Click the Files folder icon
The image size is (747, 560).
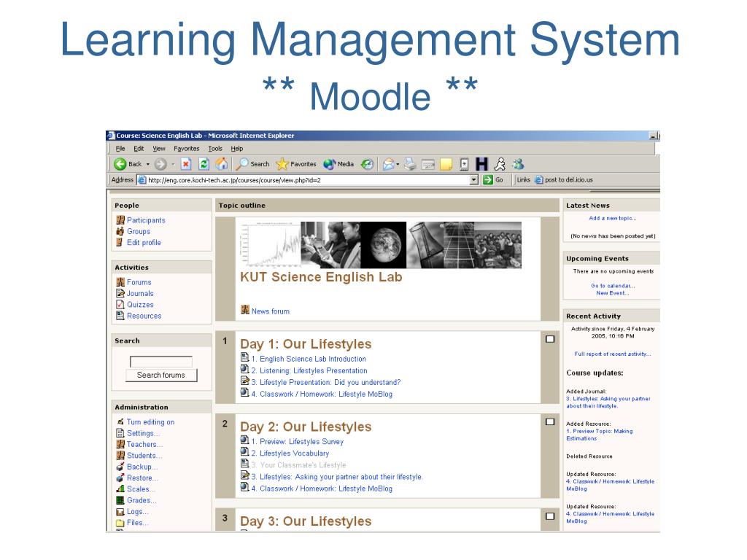tap(120, 523)
